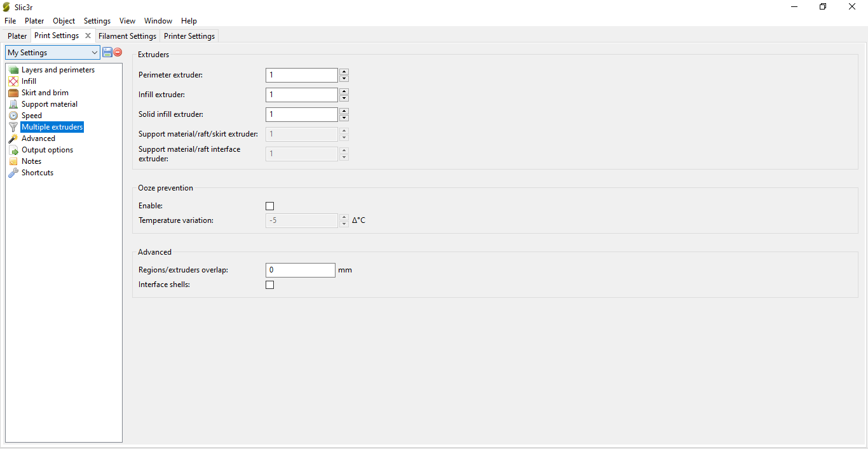Delete the preset with the red icon

[x=118, y=52]
